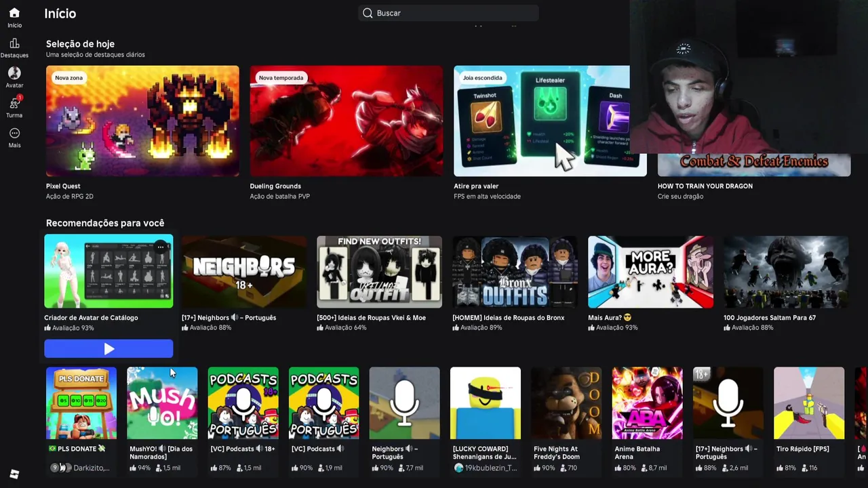Click HOW TO TRAIN YOUR DRAGON title text

[x=705, y=186]
